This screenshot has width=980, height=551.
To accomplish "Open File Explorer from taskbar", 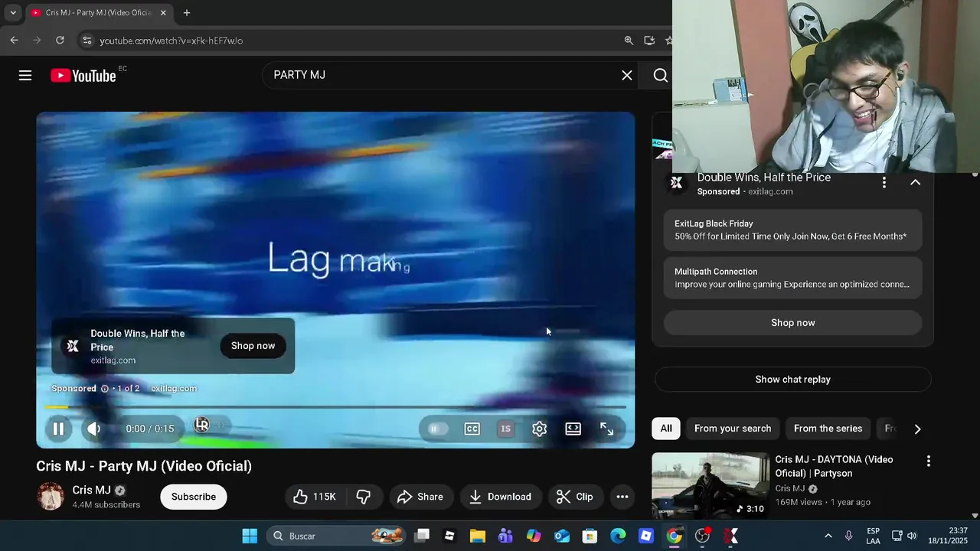I will (x=478, y=536).
